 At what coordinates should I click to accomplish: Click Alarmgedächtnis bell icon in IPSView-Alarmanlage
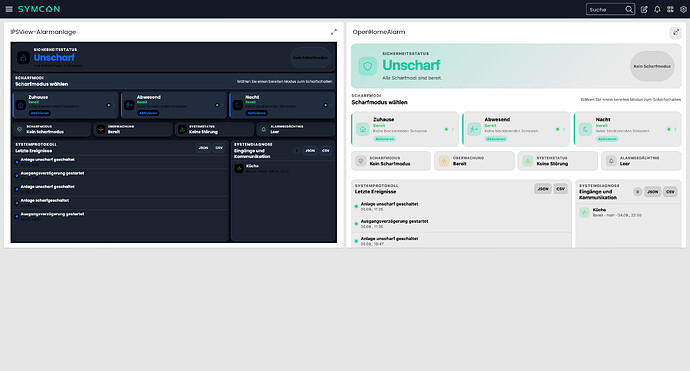tap(264, 129)
